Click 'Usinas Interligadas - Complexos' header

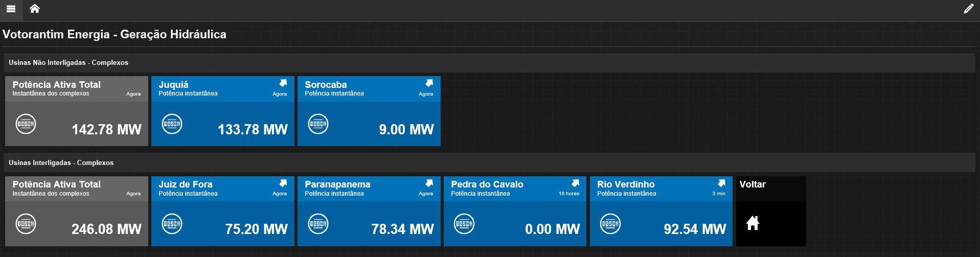click(61, 163)
